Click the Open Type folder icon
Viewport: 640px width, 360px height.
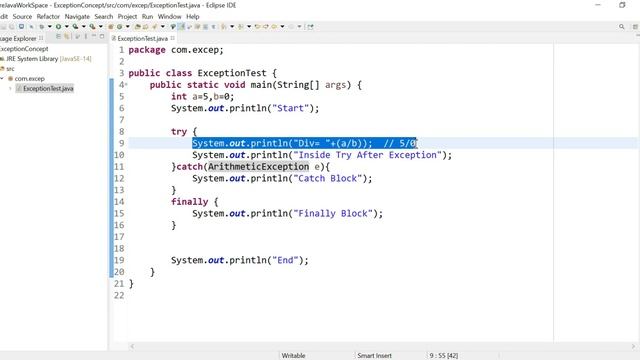coord(138,27)
